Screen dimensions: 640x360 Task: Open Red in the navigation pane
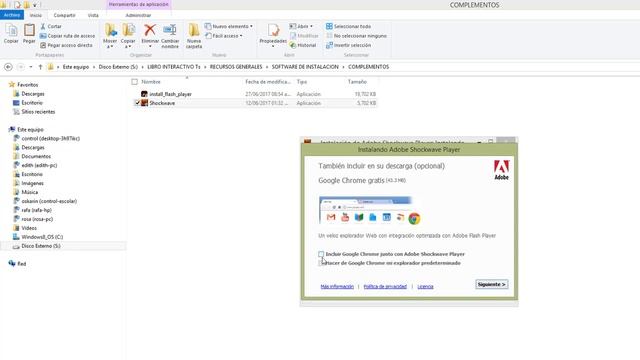tap(22, 264)
